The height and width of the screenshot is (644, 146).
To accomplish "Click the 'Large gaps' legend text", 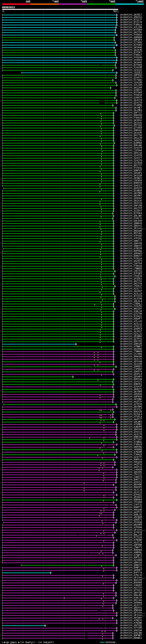I will tap(10, 642).
